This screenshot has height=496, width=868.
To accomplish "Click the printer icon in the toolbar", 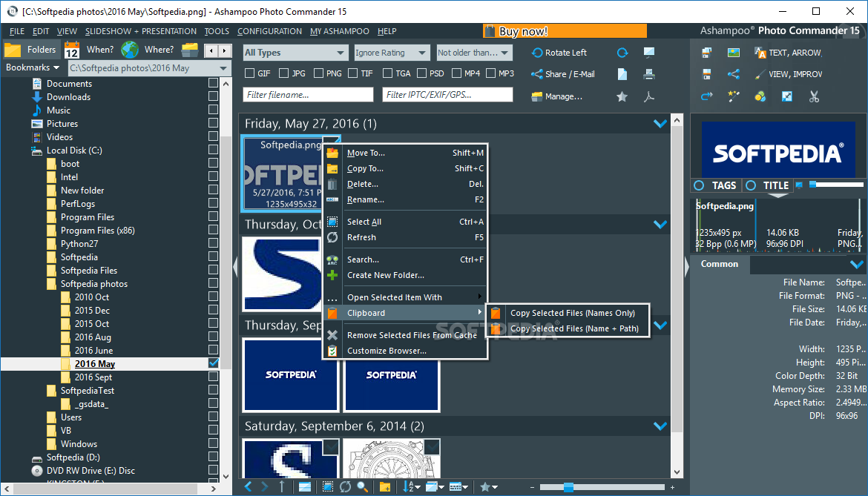I will pos(649,74).
